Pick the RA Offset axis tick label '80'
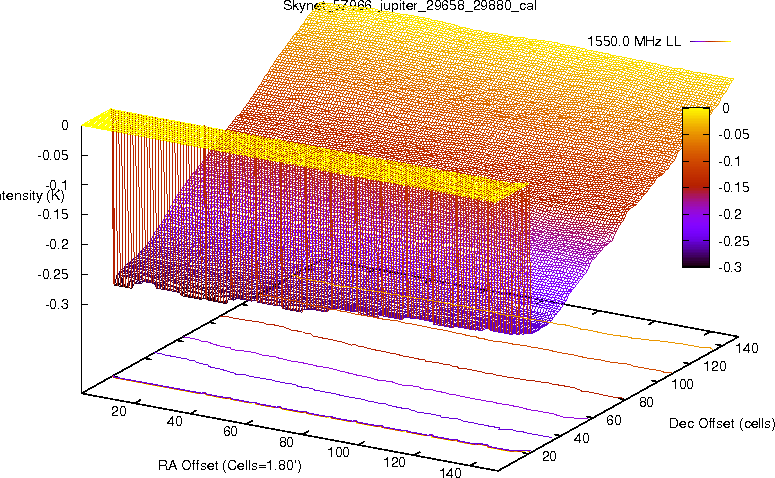The image size is (775, 478). coord(286,442)
